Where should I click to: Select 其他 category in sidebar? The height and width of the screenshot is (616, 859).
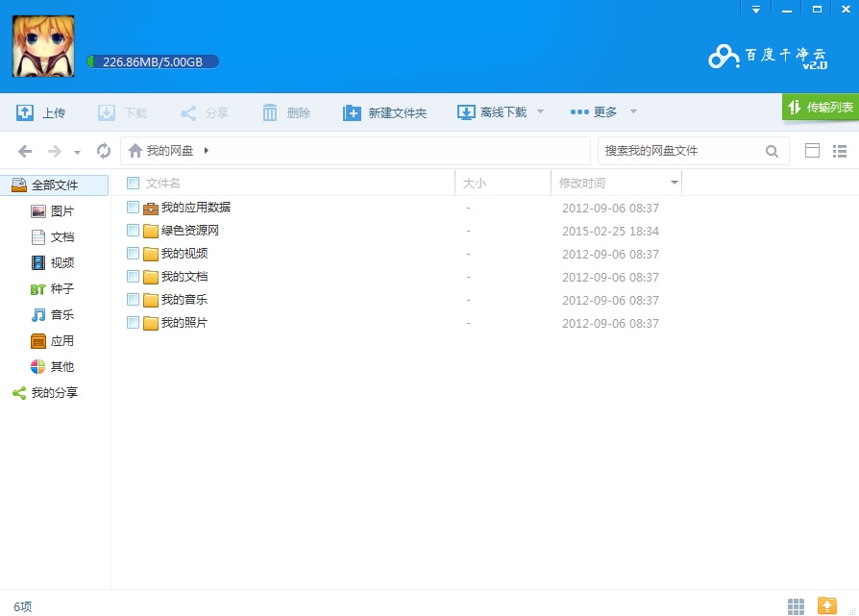click(53, 367)
